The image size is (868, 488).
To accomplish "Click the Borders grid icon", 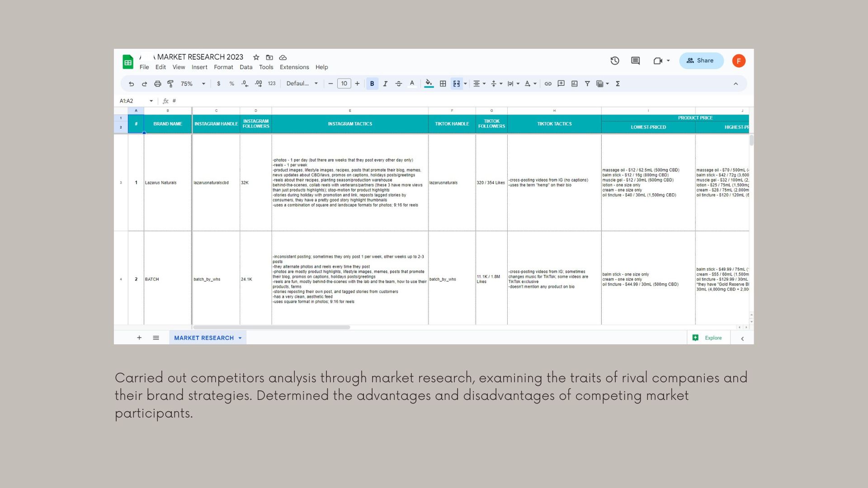I will [443, 84].
